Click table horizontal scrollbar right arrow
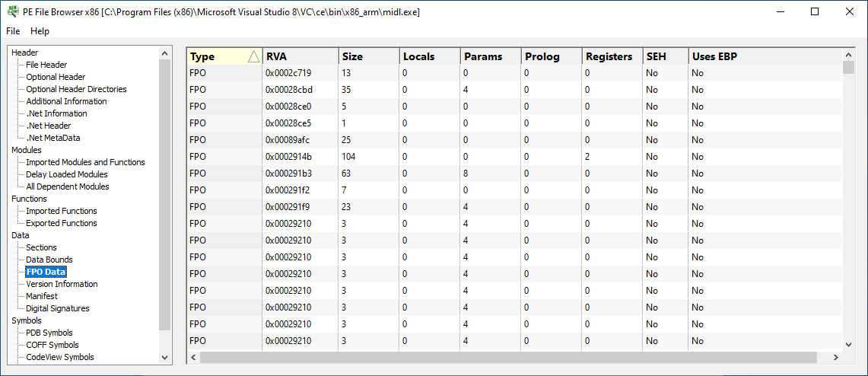This screenshot has height=376, width=868. 836,358
